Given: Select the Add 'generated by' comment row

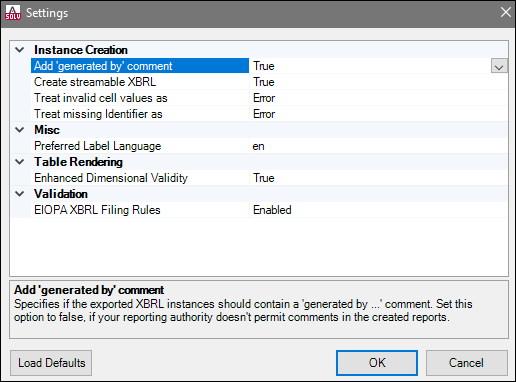Looking at the screenshot, I should (x=140, y=66).
